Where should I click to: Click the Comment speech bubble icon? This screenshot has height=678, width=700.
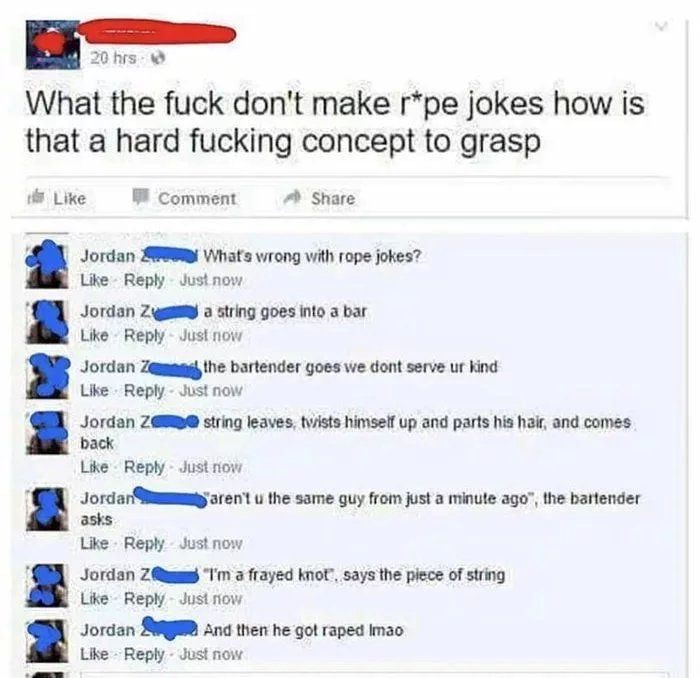coord(140,197)
